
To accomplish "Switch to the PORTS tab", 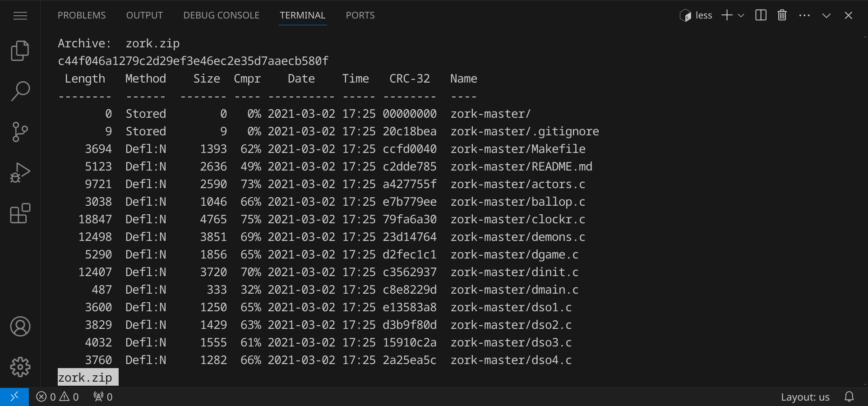I will 360,15.
